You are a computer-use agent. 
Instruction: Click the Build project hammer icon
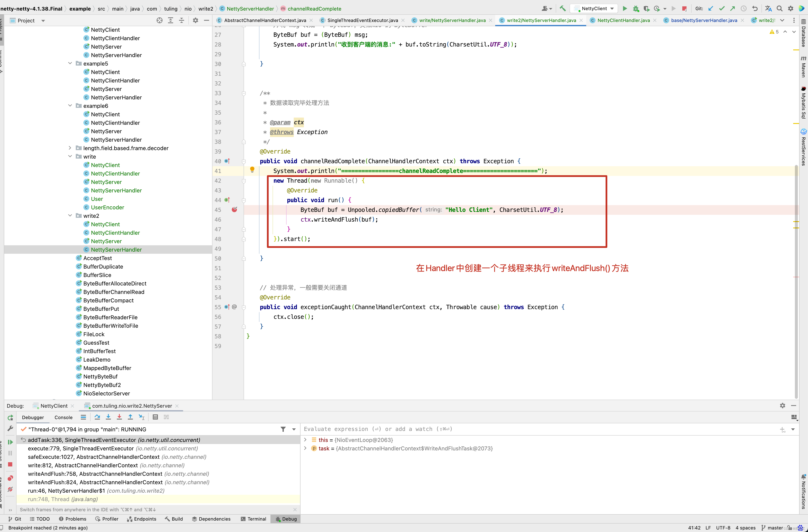click(x=563, y=8)
